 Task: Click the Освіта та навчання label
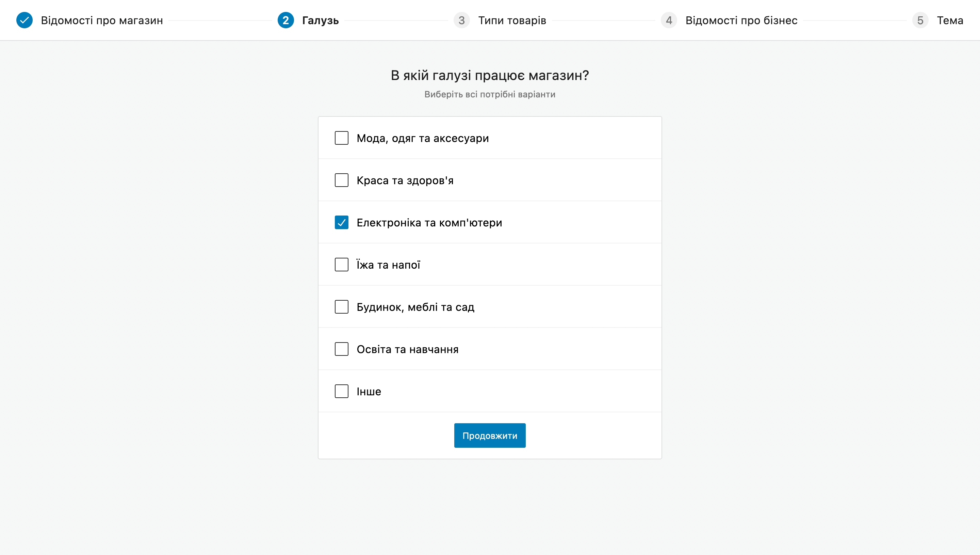tap(408, 349)
